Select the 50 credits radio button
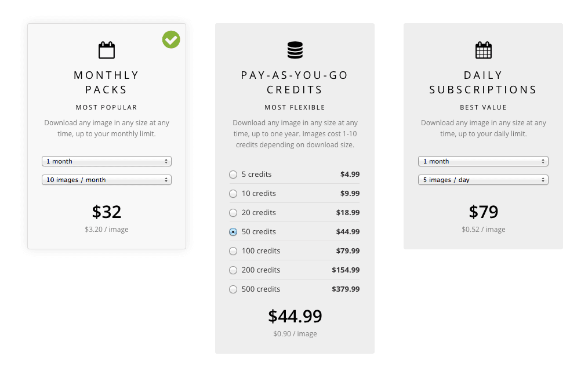This screenshot has height=374, width=588. tap(233, 232)
